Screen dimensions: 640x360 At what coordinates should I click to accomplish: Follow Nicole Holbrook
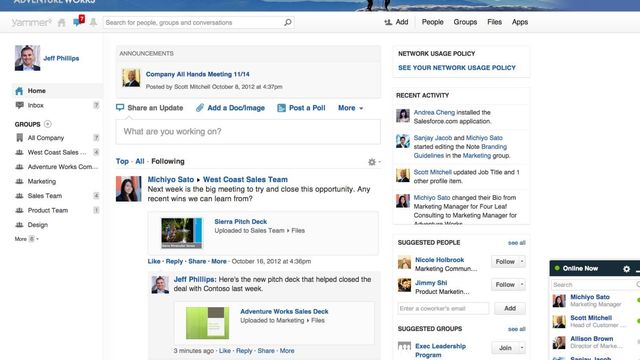[x=505, y=261]
